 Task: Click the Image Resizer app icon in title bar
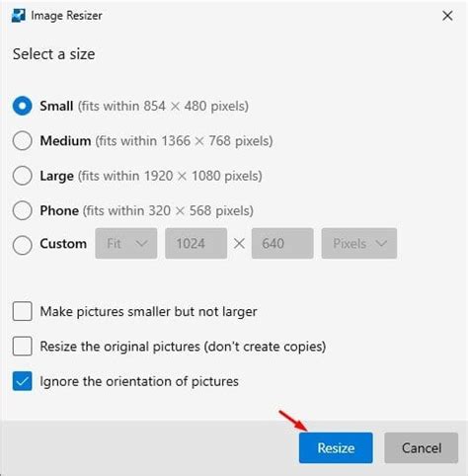click(18, 16)
